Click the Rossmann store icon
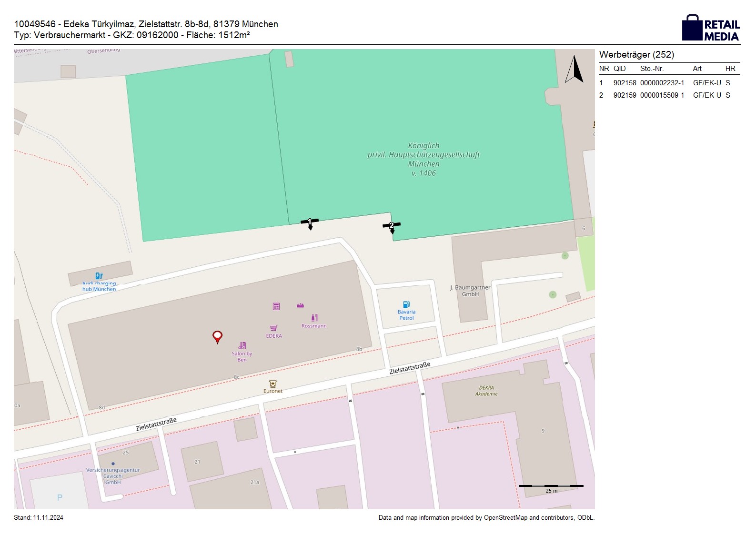 point(314,318)
